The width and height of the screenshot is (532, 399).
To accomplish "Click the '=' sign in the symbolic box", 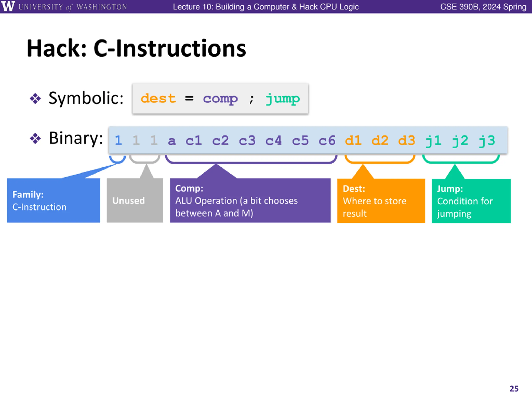I will pos(189,99).
